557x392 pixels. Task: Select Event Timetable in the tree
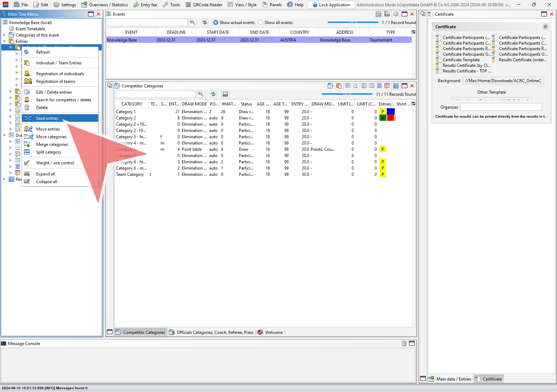tap(30, 29)
